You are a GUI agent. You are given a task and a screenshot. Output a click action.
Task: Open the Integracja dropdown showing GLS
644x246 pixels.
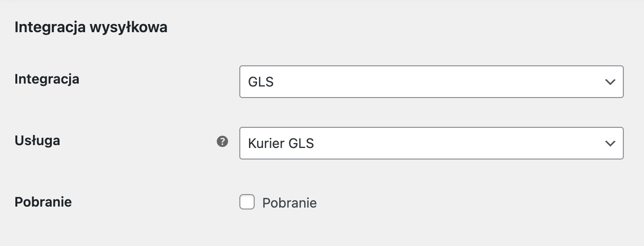coord(432,82)
